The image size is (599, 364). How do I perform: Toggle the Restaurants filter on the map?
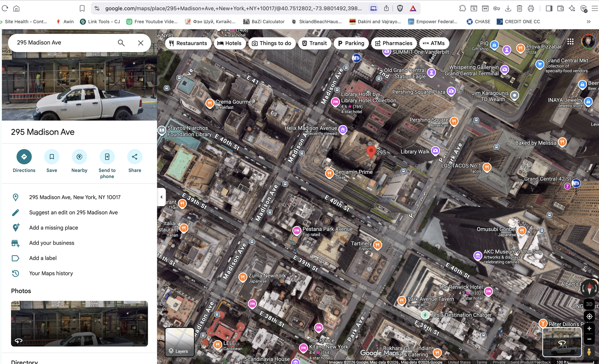[188, 43]
